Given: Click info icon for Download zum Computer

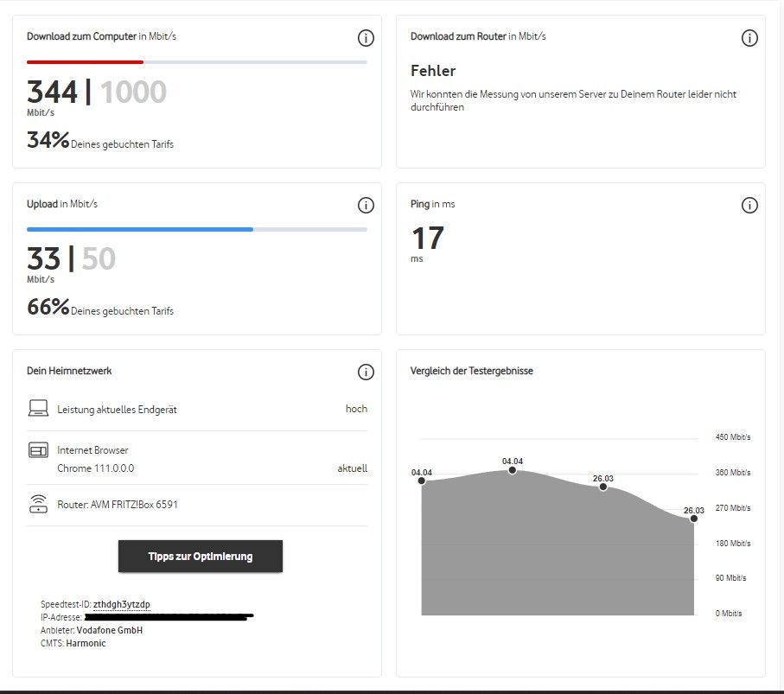Looking at the screenshot, I should pyautogui.click(x=366, y=38).
